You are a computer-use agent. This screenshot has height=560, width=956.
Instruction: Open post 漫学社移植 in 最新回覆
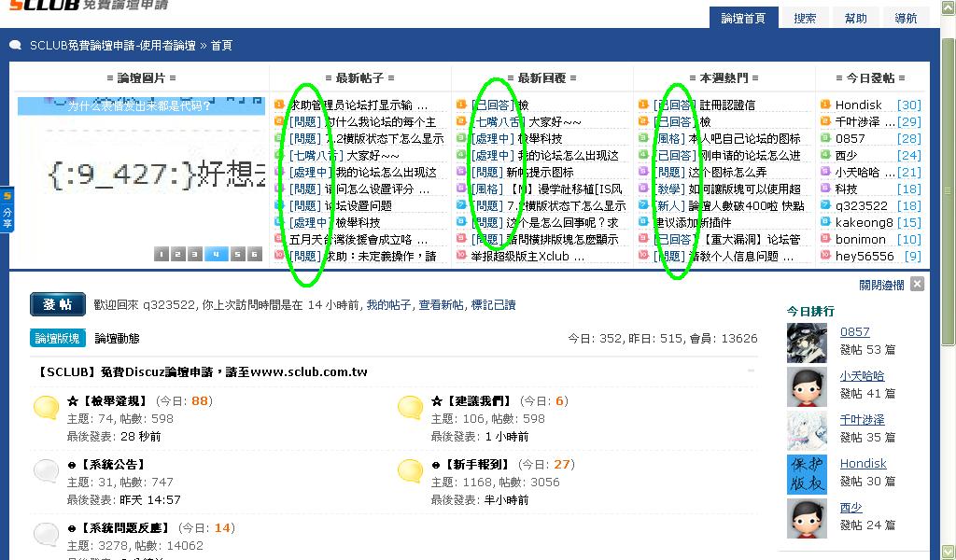[x=566, y=189]
